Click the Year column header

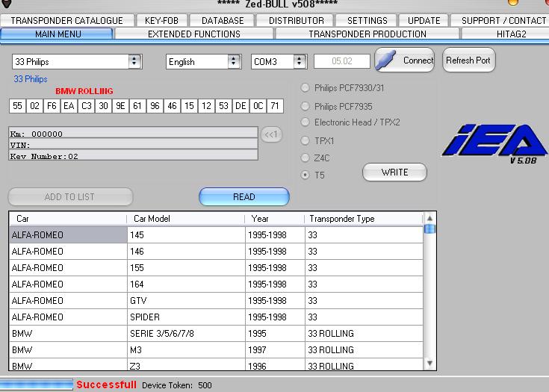click(275, 219)
